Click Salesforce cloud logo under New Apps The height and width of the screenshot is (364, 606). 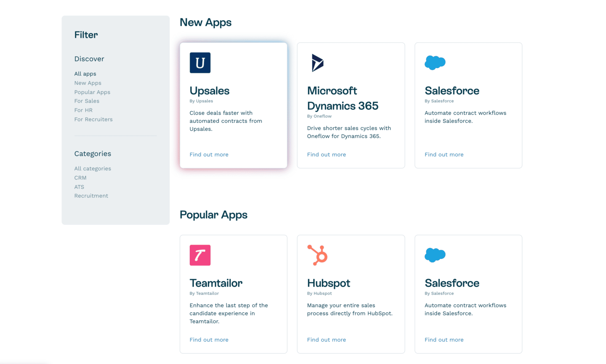[435, 63]
